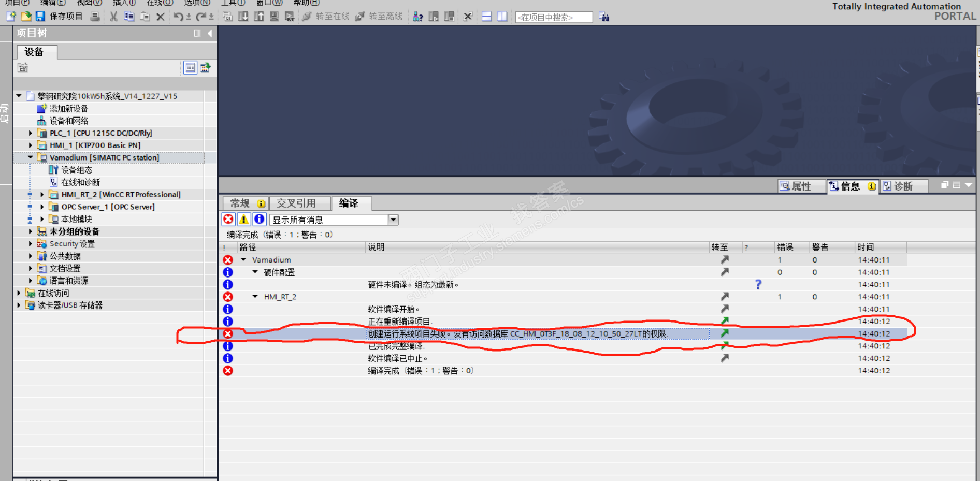The width and height of the screenshot is (980, 481).
Task: Select the 软件编译已中止。 message
Action: coord(398,358)
